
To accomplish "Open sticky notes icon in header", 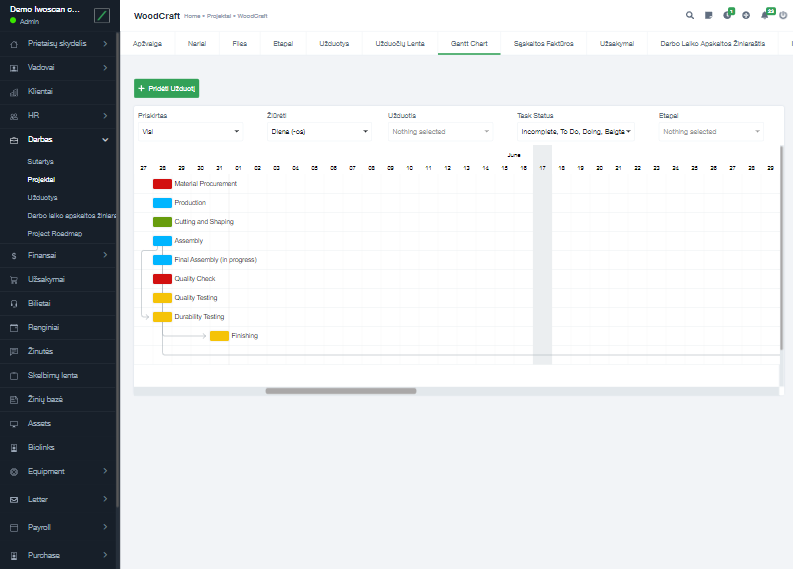I will tap(708, 16).
